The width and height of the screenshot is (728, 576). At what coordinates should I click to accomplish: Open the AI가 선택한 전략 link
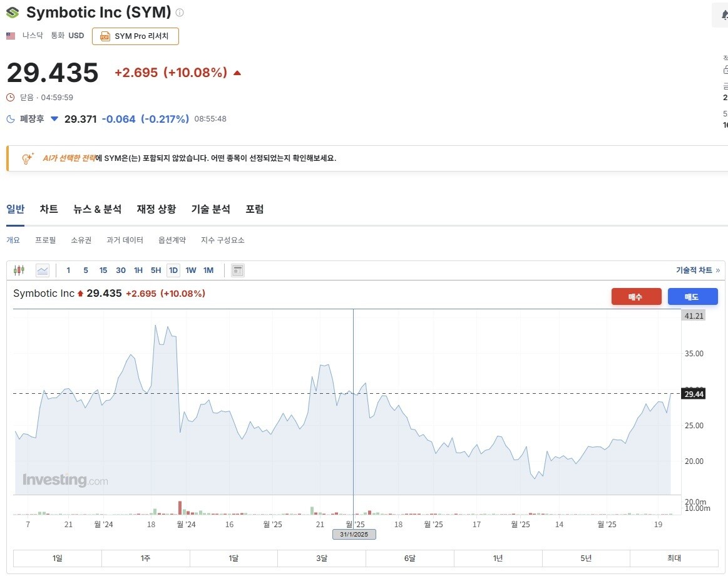(x=69, y=158)
